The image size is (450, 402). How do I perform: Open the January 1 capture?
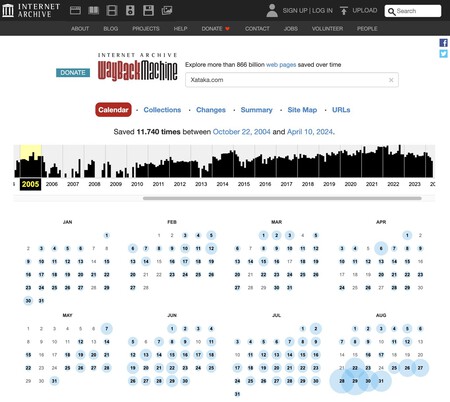point(107,235)
